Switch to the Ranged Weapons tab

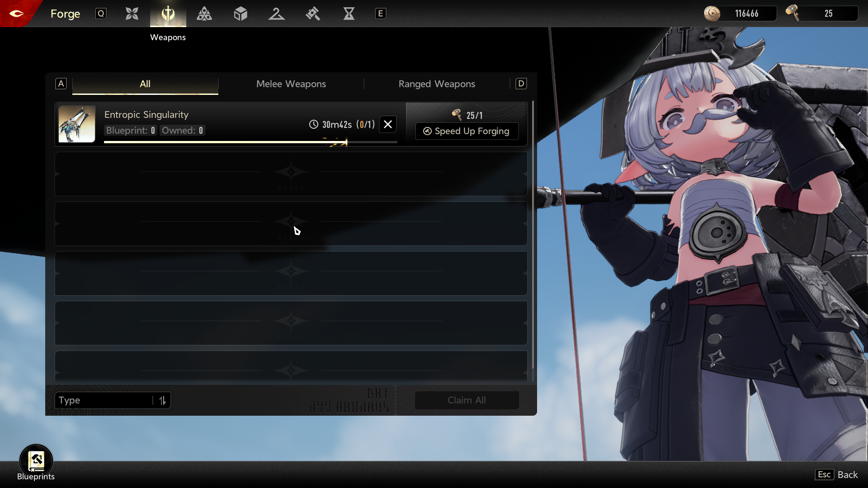pyautogui.click(x=436, y=84)
